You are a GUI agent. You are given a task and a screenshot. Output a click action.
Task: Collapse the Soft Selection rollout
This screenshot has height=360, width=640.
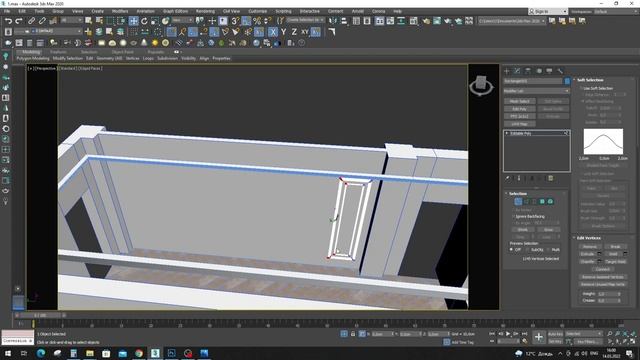(590, 80)
